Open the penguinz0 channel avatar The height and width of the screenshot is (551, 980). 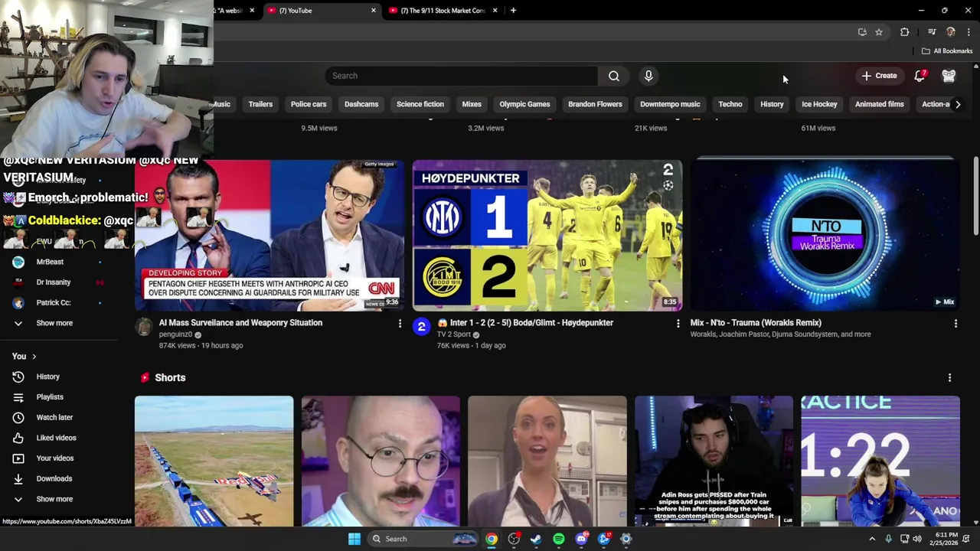[x=144, y=328]
